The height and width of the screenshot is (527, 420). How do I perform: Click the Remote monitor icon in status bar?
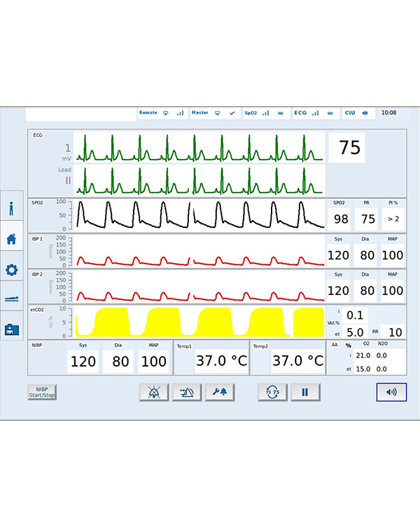click(165, 114)
